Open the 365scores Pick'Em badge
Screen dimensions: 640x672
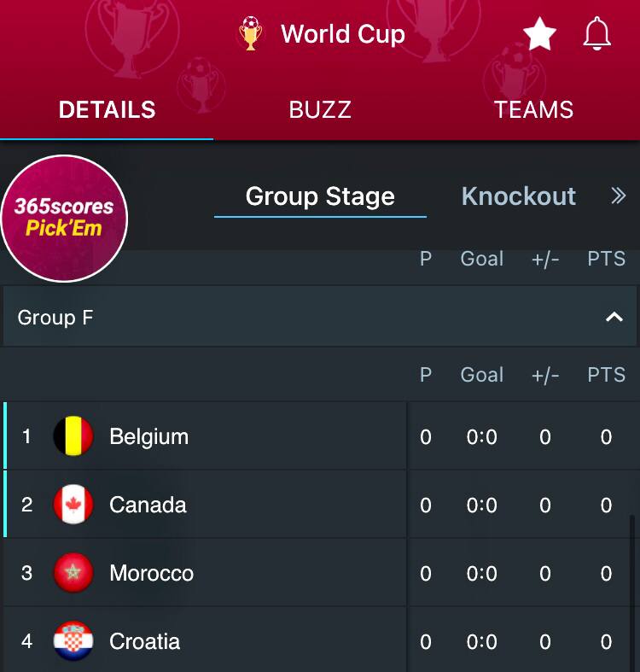click(64, 219)
